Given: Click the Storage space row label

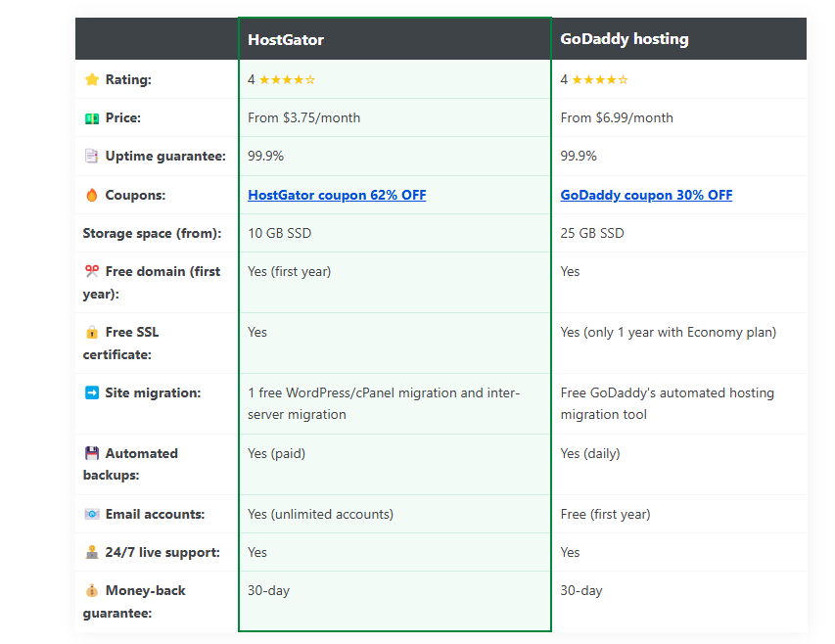Looking at the screenshot, I should (152, 233).
